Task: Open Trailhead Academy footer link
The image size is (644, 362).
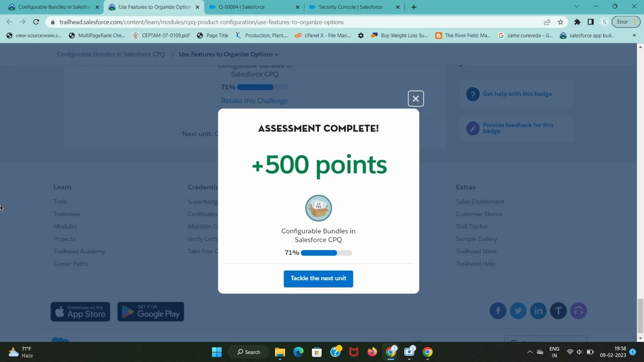Action: point(79,251)
